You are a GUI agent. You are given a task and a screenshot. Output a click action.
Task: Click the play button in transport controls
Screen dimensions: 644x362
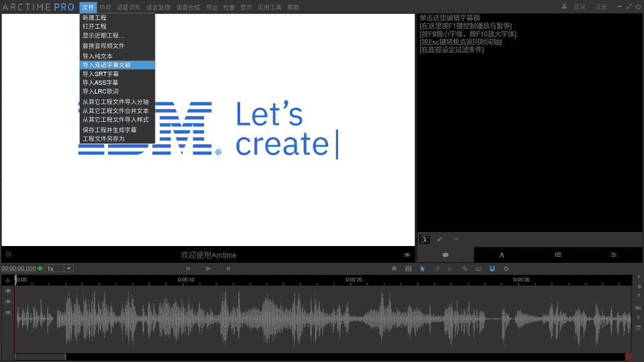208,269
